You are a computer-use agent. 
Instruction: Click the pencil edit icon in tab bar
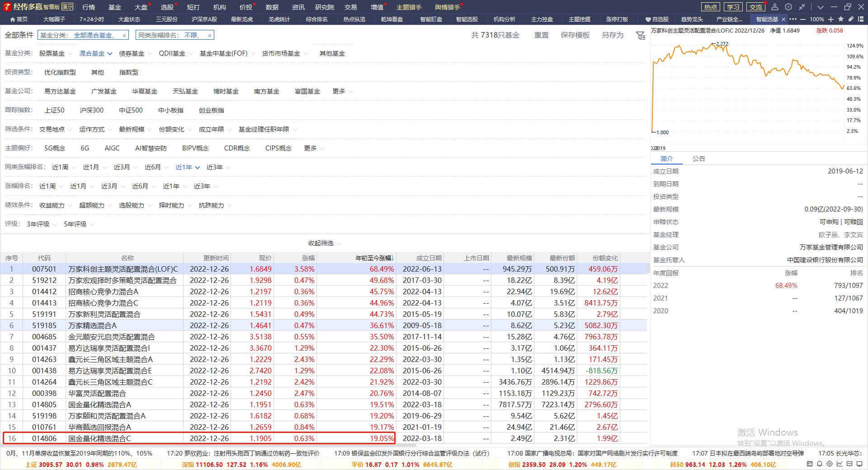(851, 19)
